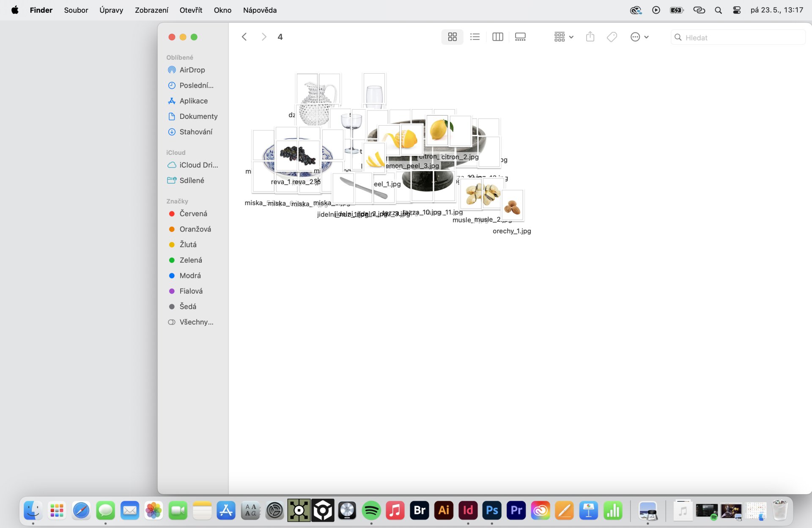Viewport: 812px width, 528px height.
Task: Open the Zobrazení menu
Action: tap(151, 10)
